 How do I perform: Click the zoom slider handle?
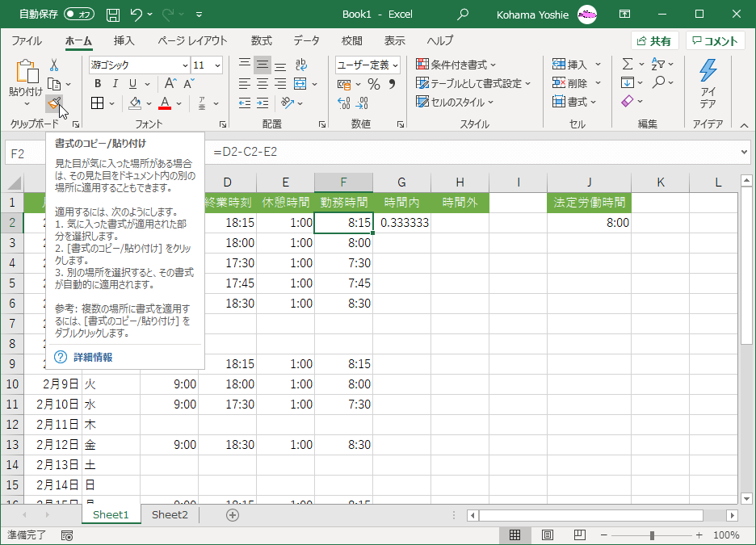click(x=652, y=535)
